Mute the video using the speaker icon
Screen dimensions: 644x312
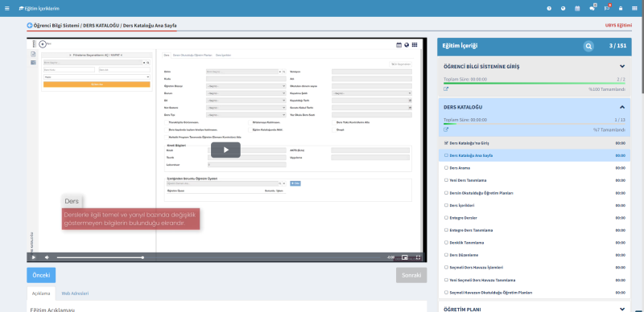[47, 257]
